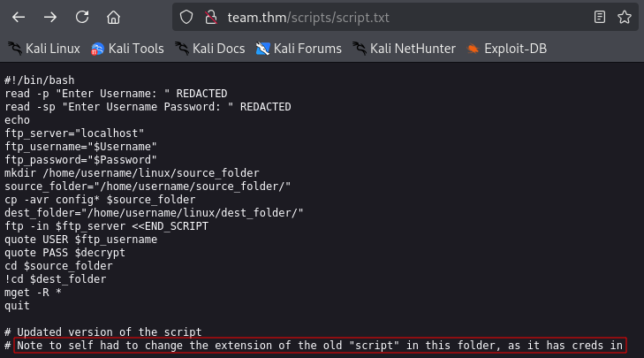Click the ftp_server="localhost" line

coord(74,133)
